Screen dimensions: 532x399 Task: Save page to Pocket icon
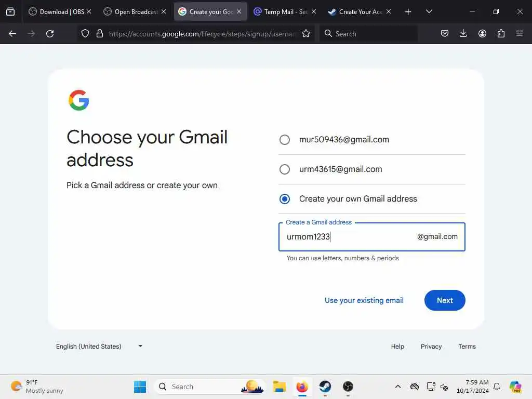tap(445, 34)
